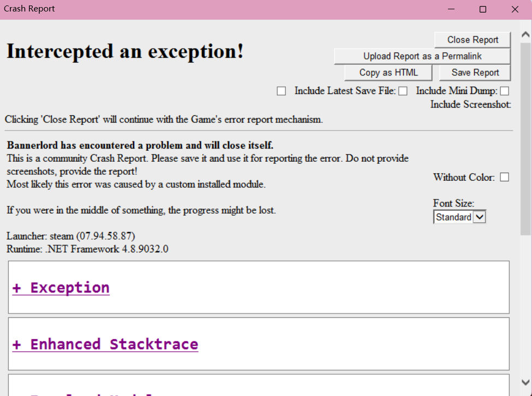Image resolution: width=532 pixels, height=396 pixels.
Task: Upload Report as a Permalink
Action: pyautogui.click(x=422, y=56)
